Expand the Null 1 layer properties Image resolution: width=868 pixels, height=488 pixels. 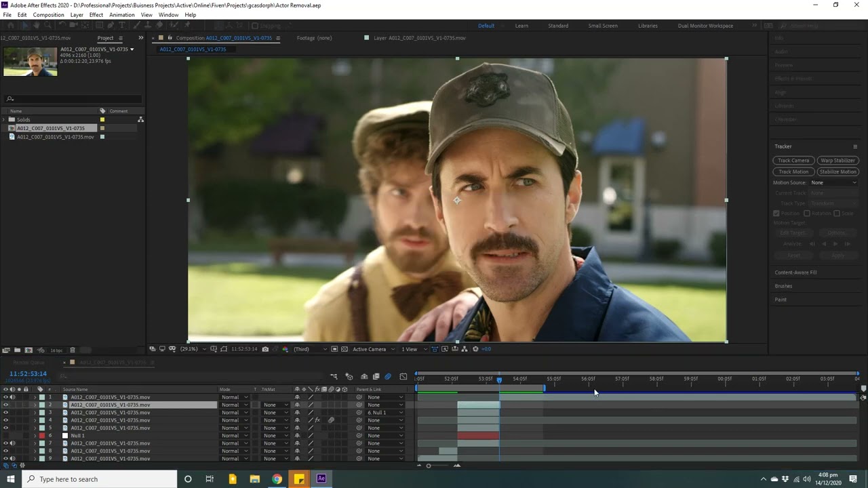tap(35, 436)
